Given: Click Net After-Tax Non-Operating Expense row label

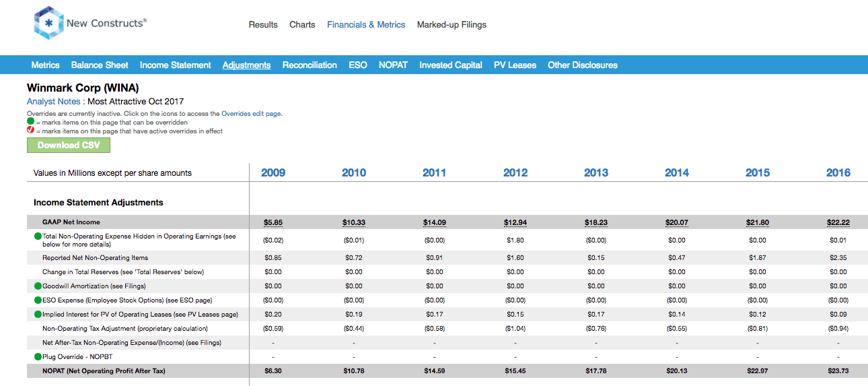Looking at the screenshot, I should (x=132, y=343).
